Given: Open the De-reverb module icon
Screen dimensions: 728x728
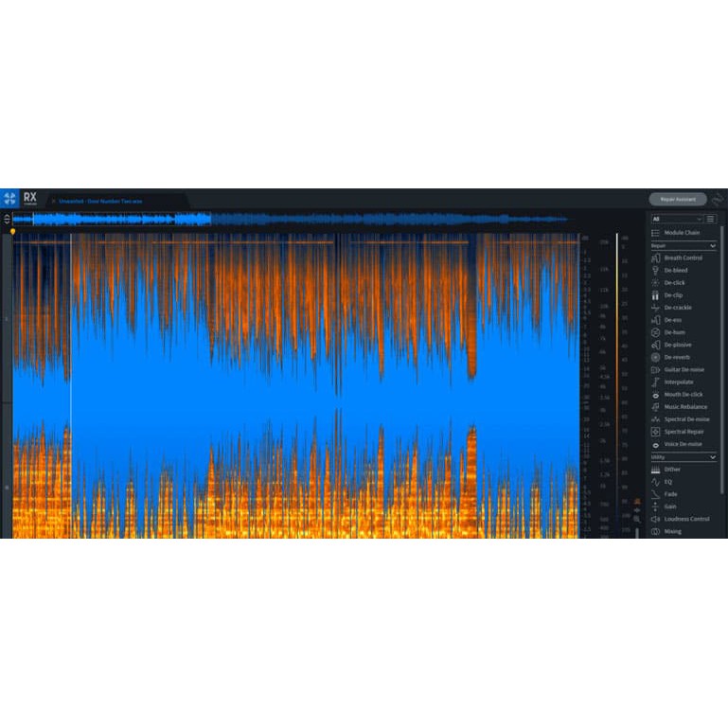Looking at the screenshot, I should pyautogui.click(x=655, y=357).
